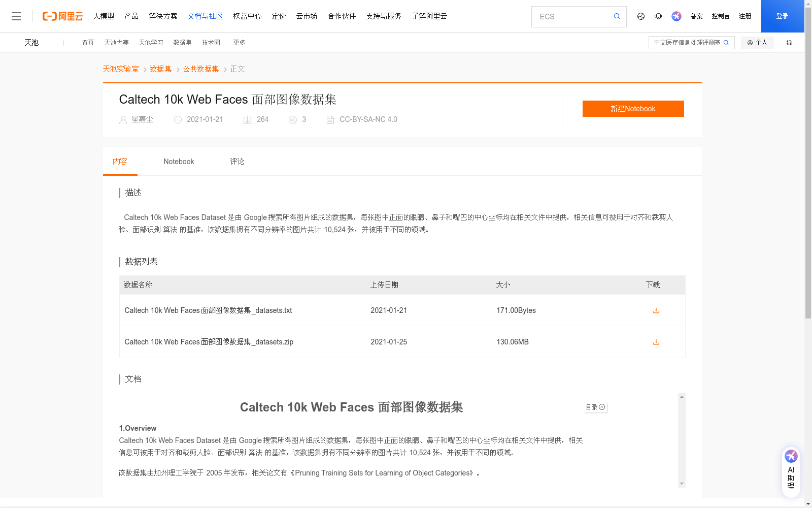Viewport: 812px width, 508px height.
Task: Open 天池学习 in Tianchi nav
Action: click(x=151, y=43)
